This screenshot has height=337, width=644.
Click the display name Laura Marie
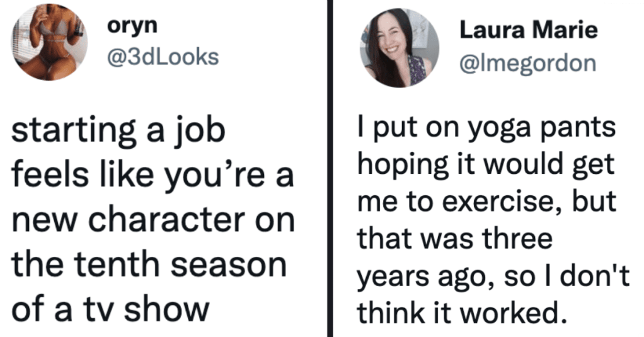(x=529, y=30)
